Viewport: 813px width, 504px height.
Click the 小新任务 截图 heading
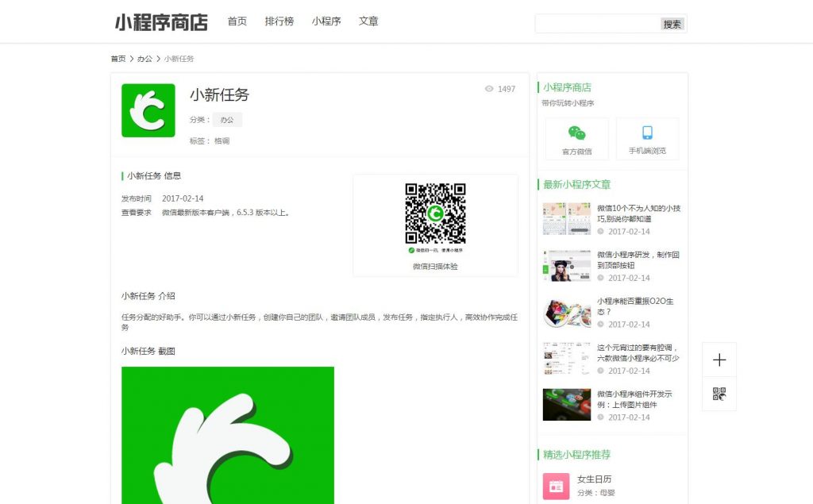[148, 351]
